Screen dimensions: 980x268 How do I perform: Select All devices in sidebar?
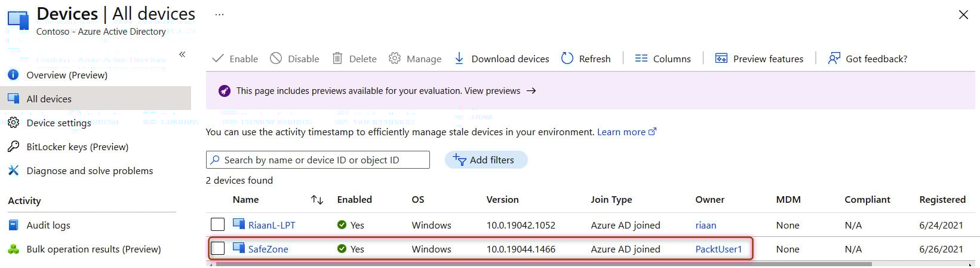pos(96,99)
